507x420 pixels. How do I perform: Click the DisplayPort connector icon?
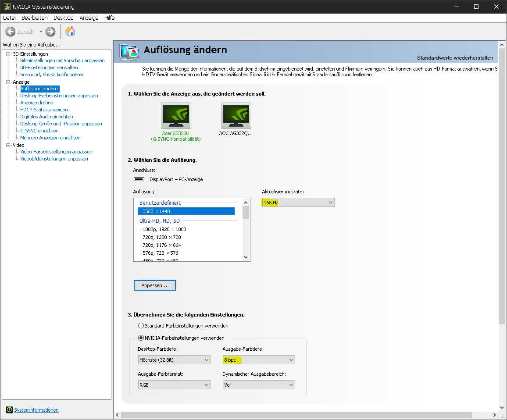(x=139, y=179)
